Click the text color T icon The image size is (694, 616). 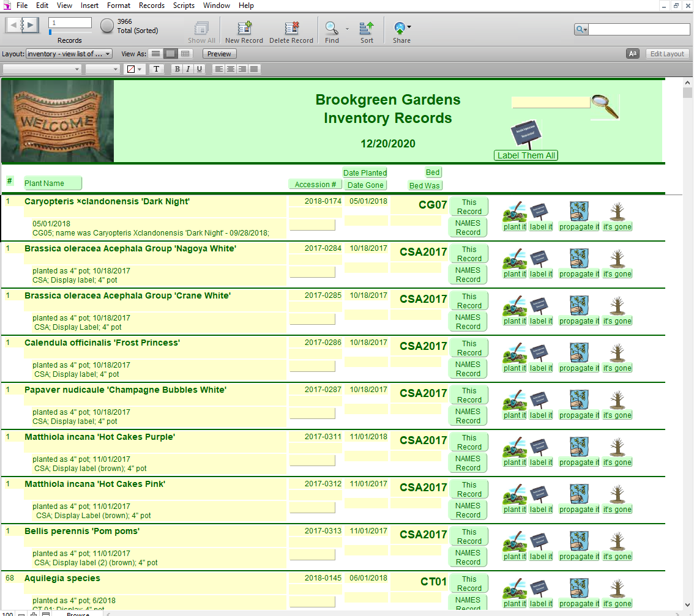tap(156, 69)
